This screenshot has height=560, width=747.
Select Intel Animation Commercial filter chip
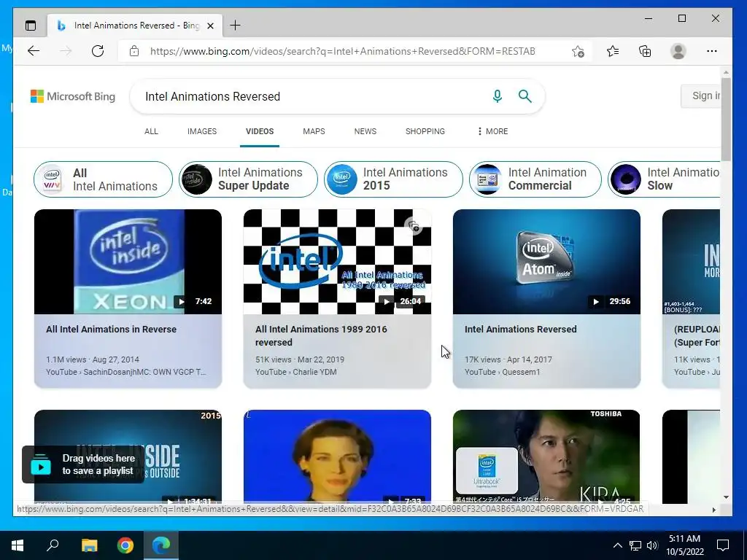coord(535,179)
